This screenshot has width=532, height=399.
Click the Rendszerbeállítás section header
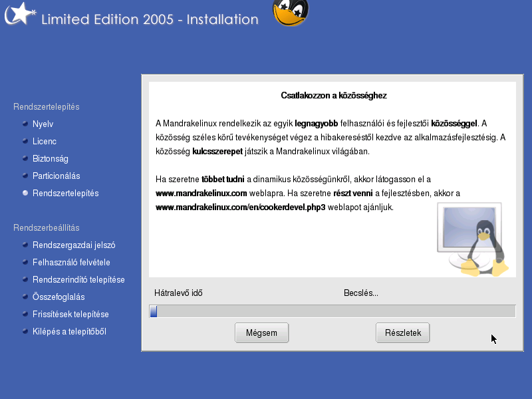pos(47,227)
